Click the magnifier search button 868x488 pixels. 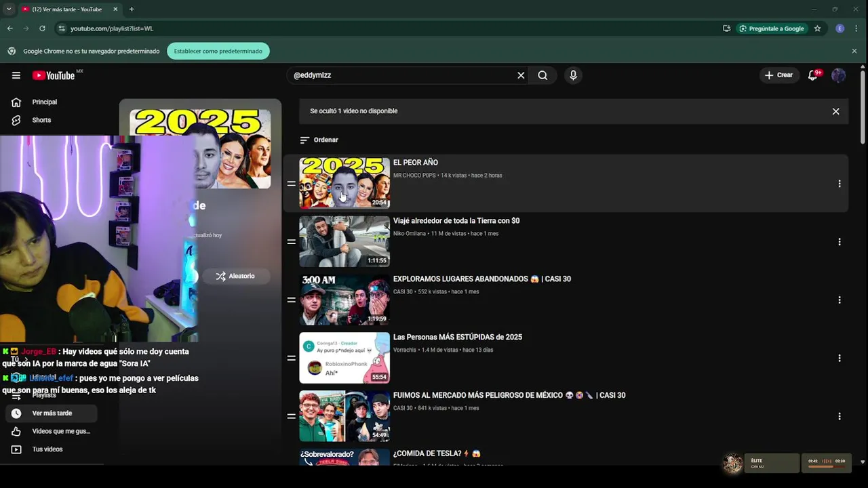tap(542, 75)
